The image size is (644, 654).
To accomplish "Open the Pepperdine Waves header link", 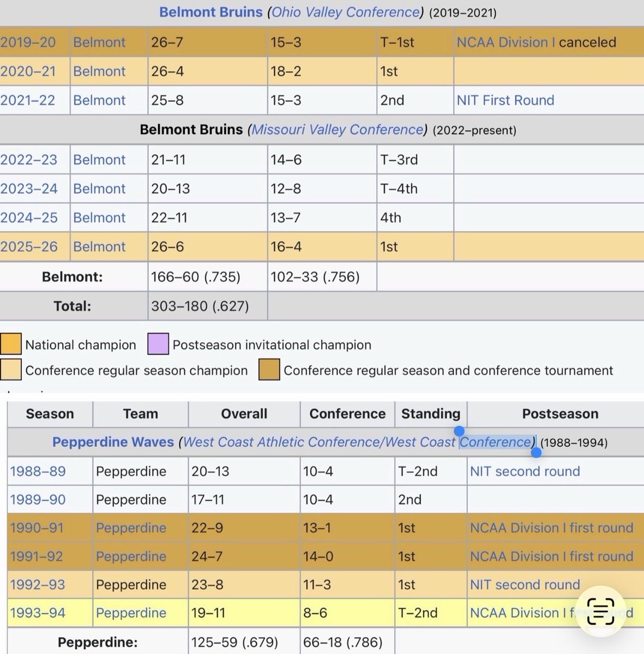I will (113, 442).
